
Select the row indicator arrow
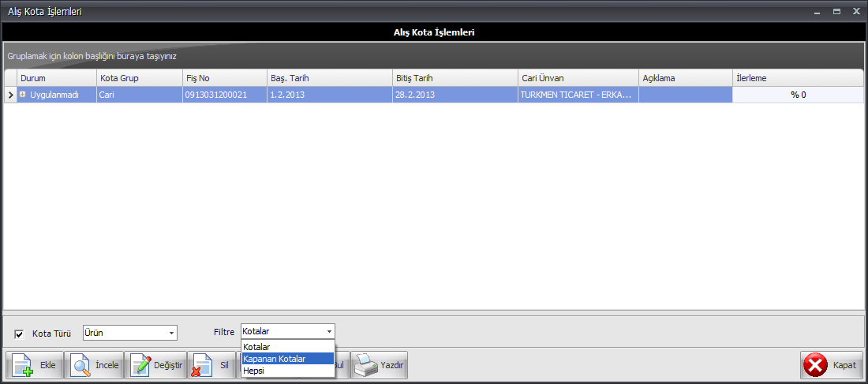(x=10, y=95)
